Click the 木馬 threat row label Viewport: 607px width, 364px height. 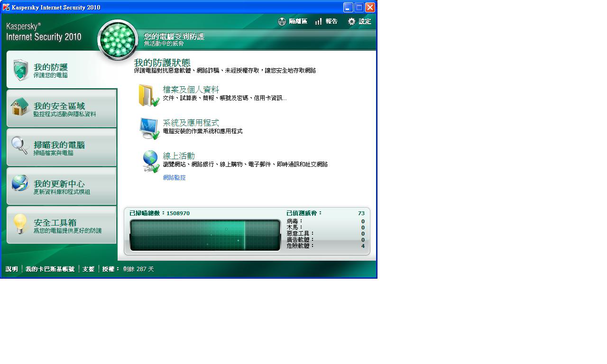pos(294,227)
